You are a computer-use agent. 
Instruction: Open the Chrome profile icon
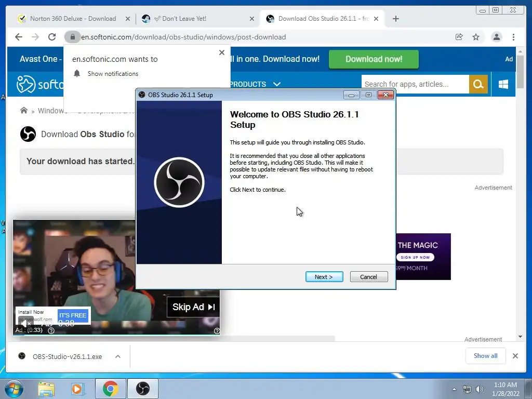tap(496, 37)
